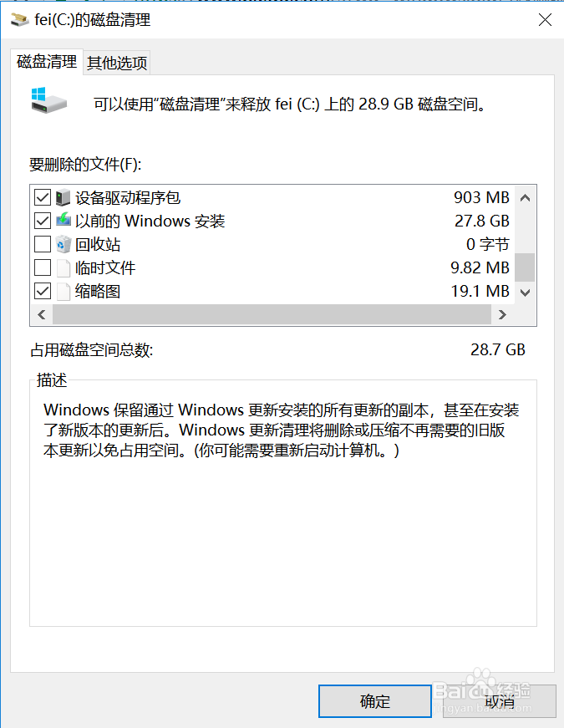Click the previous Windows installation icon
This screenshot has height=728, width=564.
tap(64, 221)
